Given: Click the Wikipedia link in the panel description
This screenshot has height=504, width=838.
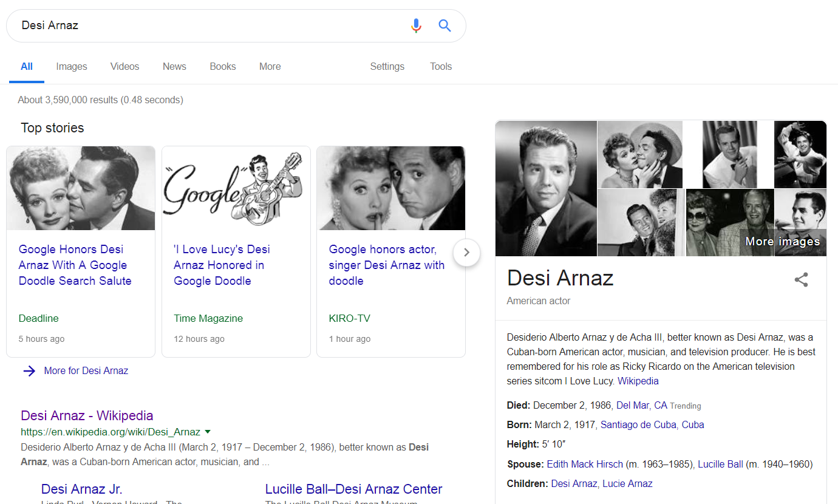Looking at the screenshot, I should pyautogui.click(x=638, y=381).
